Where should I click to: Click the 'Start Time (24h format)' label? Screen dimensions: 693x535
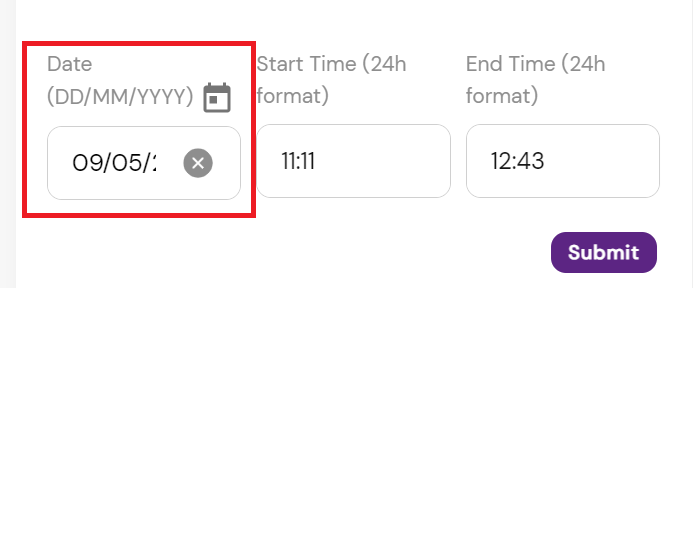tap(331, 80)
